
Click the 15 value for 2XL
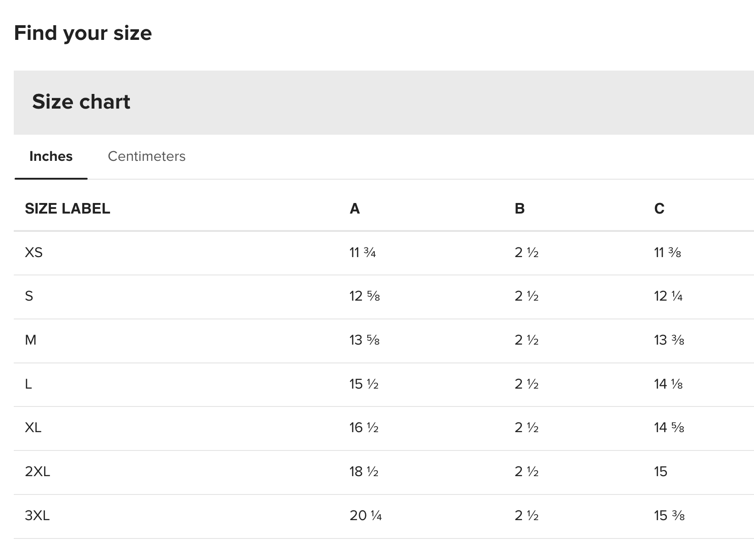tap(660, 472)
